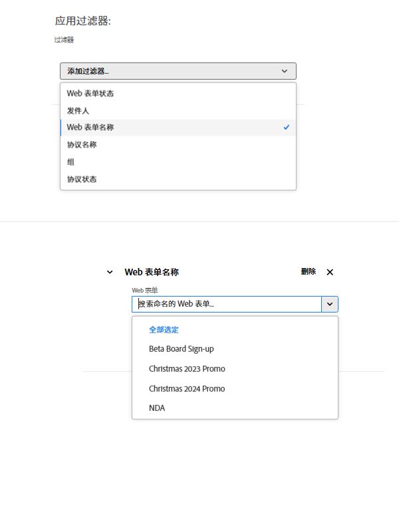
Task: Choose 发件人 filter option
Action: (178, 110)
